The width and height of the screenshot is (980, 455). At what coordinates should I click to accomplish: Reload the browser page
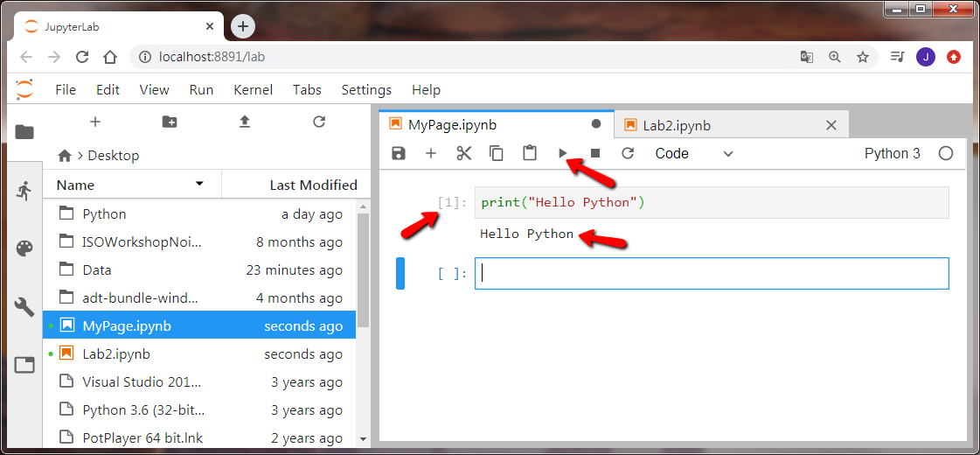[82, 57]
